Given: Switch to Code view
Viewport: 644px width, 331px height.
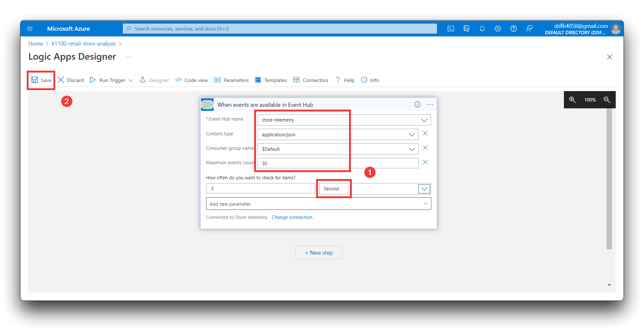Looking at the screenshot, I should tap(192, 80).
